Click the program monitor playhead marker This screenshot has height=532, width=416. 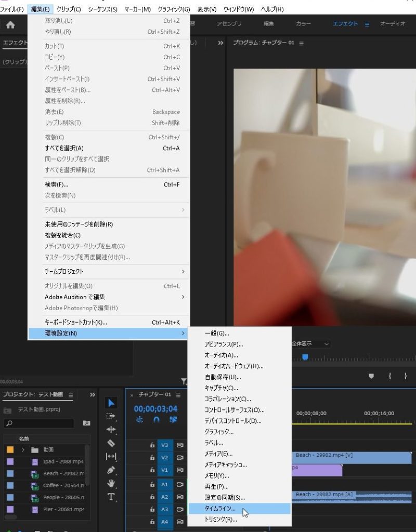point(305,357)
